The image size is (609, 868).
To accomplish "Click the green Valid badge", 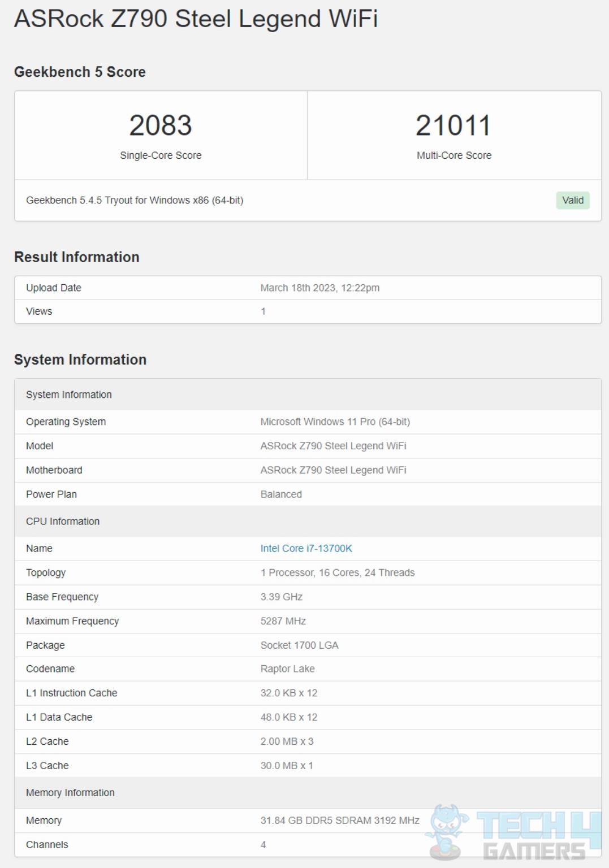I will point(573,200).
